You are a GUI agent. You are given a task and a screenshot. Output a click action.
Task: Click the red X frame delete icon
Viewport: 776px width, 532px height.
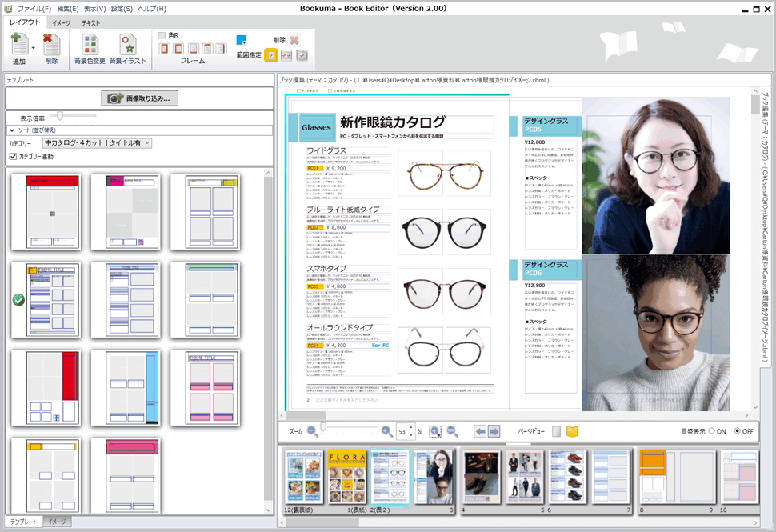(x=294, y=40)
